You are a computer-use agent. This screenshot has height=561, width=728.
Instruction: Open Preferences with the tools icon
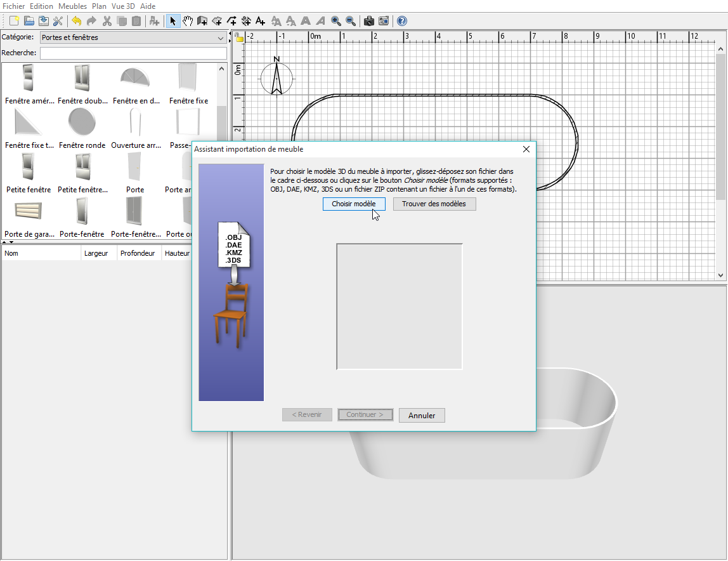coord(58,21)
